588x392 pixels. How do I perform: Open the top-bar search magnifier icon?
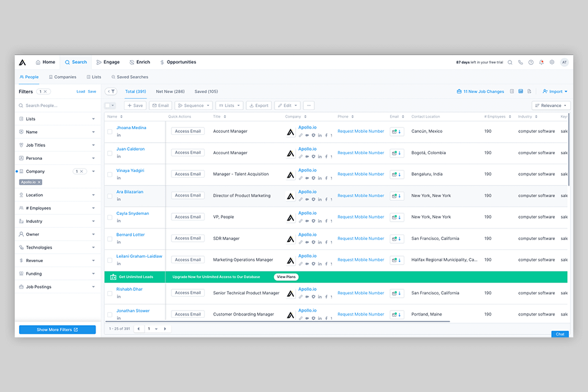pyautogui.click(x=510, y=62)
